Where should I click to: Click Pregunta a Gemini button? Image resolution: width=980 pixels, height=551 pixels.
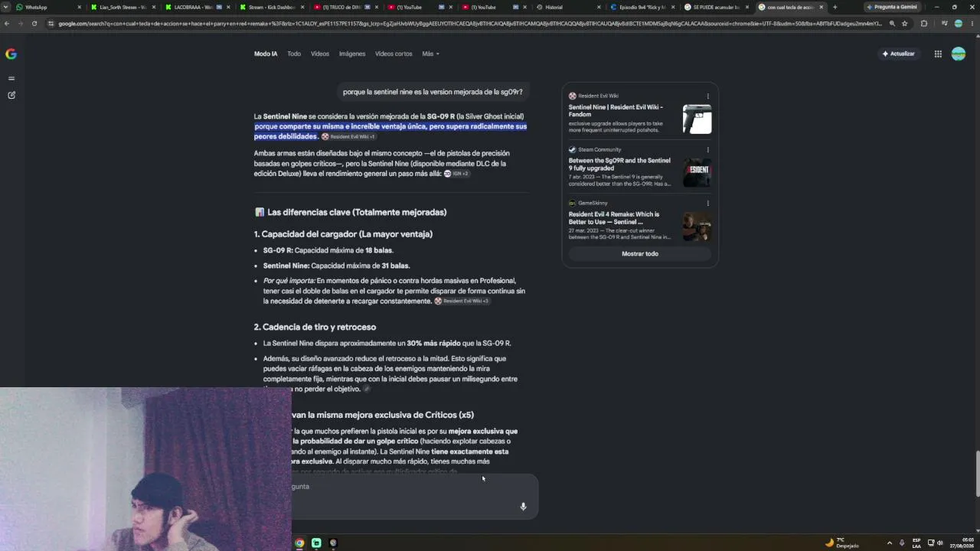pos(892,7)
